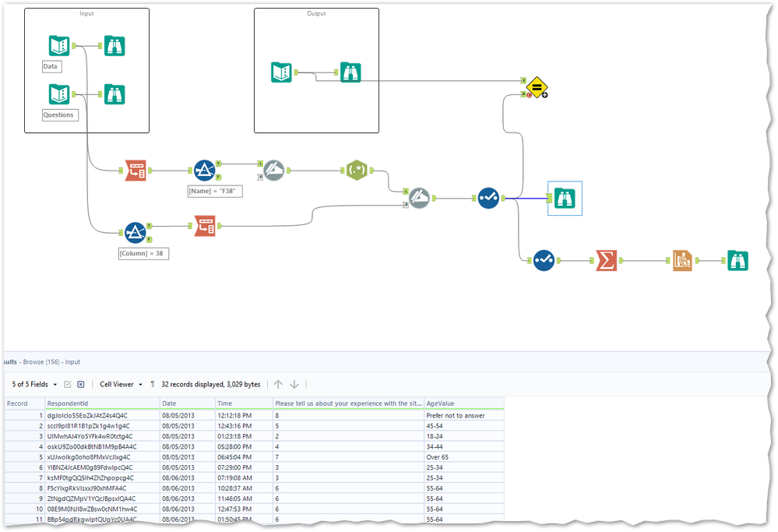
Task: Click the deselect all fields control
Action: (x=81, y=384)
